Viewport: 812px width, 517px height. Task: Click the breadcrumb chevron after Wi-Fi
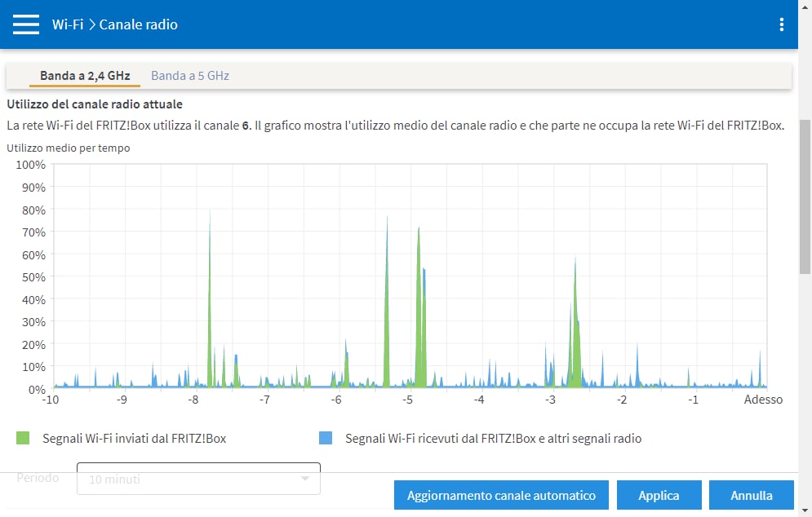click(91, 24)
